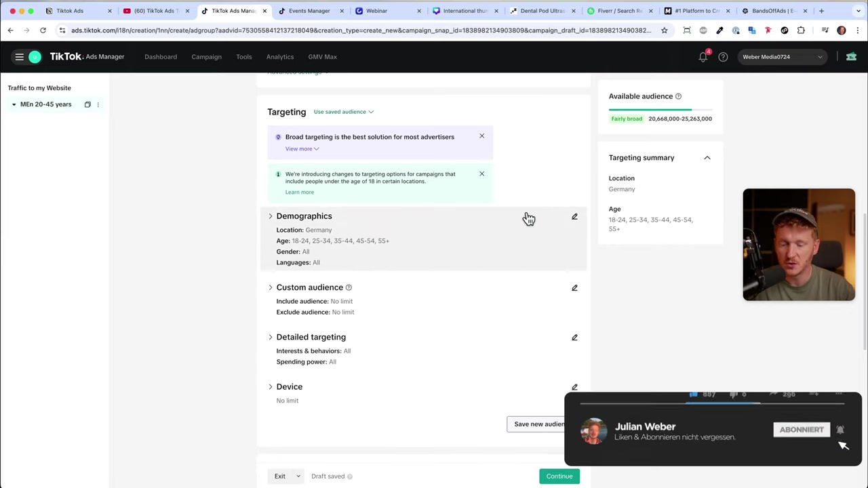Open the Tools menu
Viewport: 868px width, 488px height.
(x=244, y=57)
